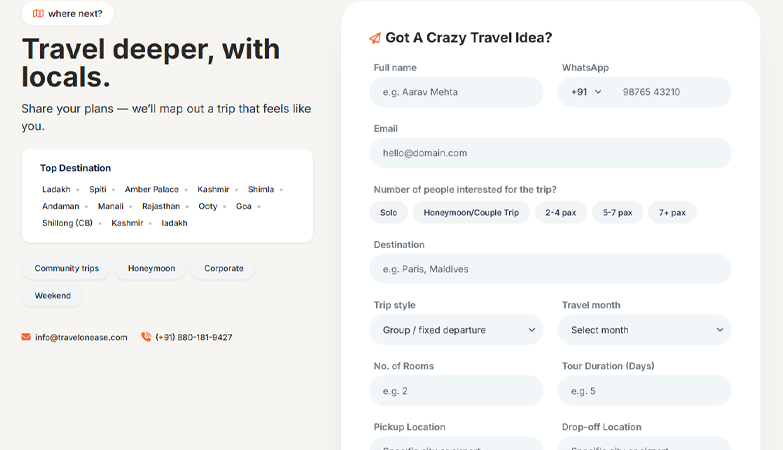The height and width of the screenshot is (450, 783).
Task: Select the 7+ pax option
Action: coord(672,212)
